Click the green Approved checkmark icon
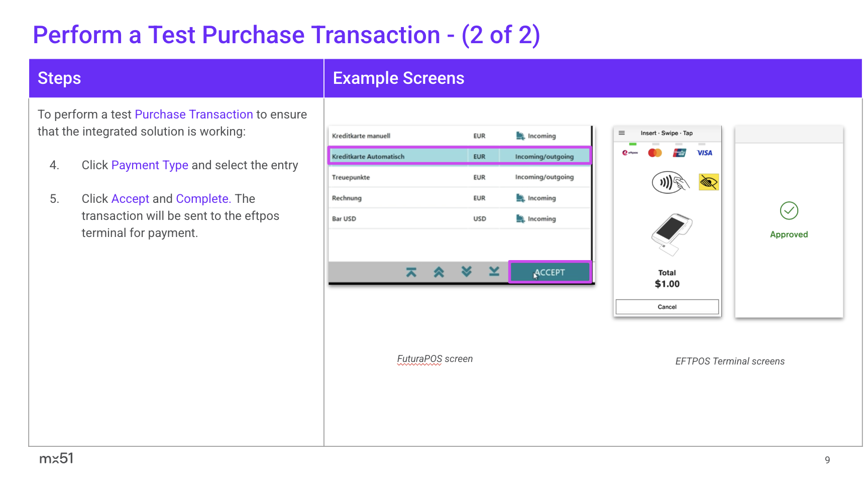Viewport: 868px width, 482px height. coord(789,211)
